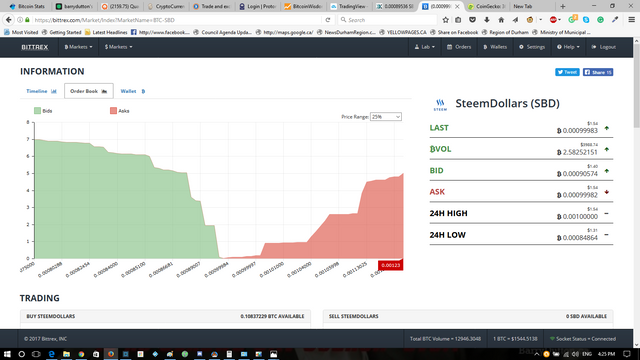This screenshot has width=640, height=360.
Task: Click the ASK price value 0.00099982
Action: coord(580,195)
